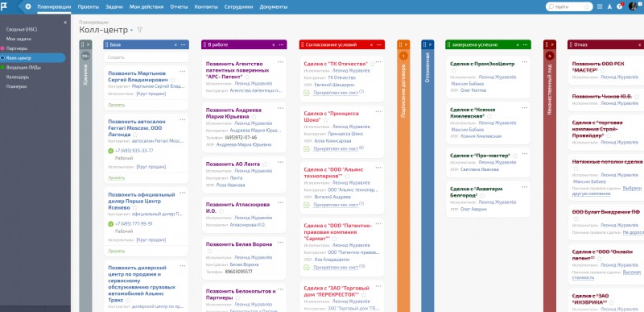
Task: Click the flag logo in the top-left corner
Action: 5,6
